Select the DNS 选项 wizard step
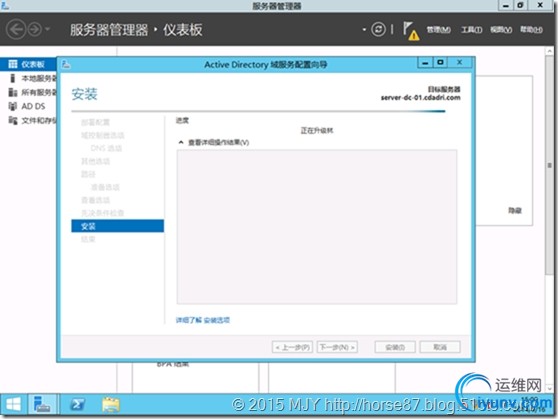This screenshot has width=558, height=419. 106,148
